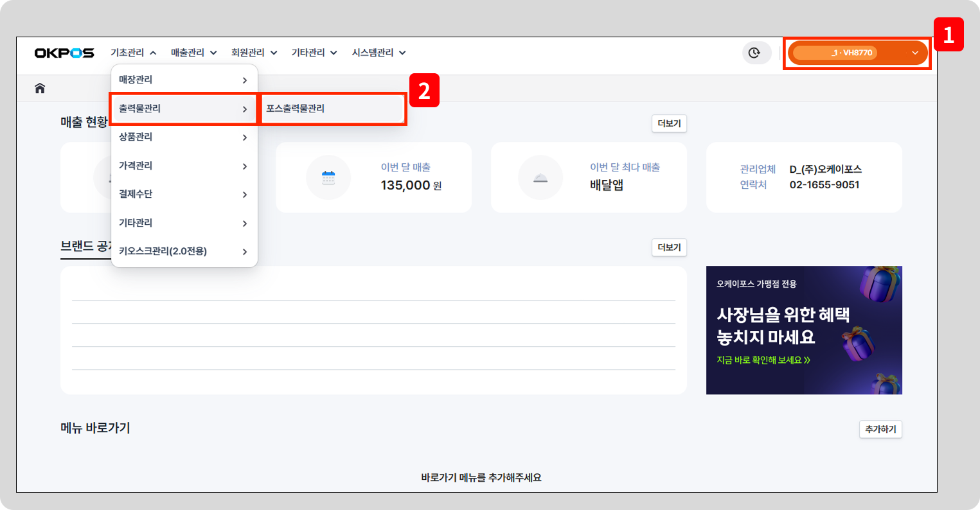Click the 추가하기 button for shortcuts
Viewport: 980px width, 510px height.
pos(880,429)
